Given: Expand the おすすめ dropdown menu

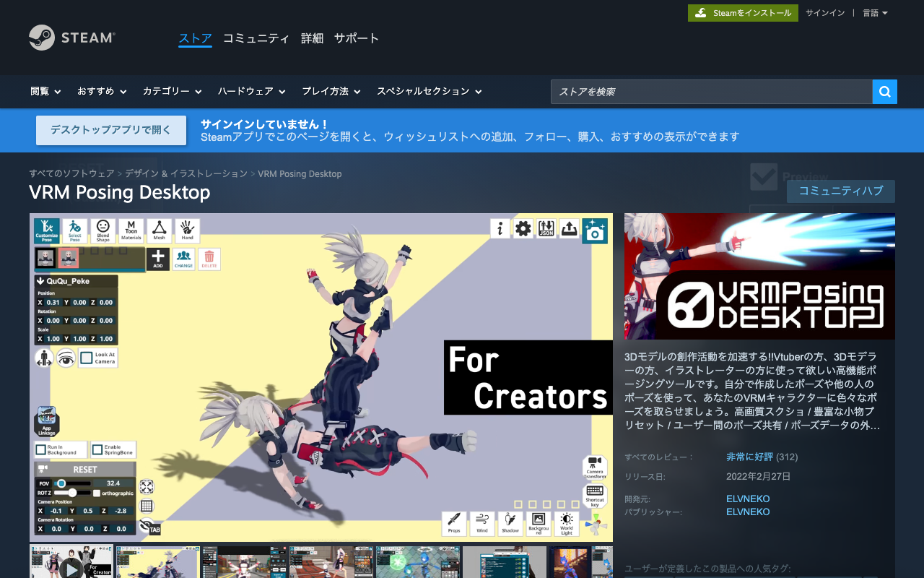Looking at the screenshot, I should [x=102, y=92].
